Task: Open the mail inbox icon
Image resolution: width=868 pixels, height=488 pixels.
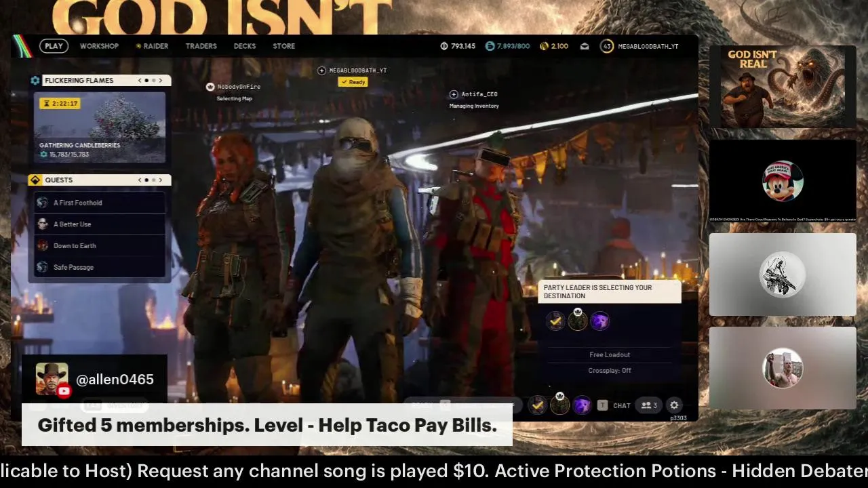Action: tap(585, 46)
